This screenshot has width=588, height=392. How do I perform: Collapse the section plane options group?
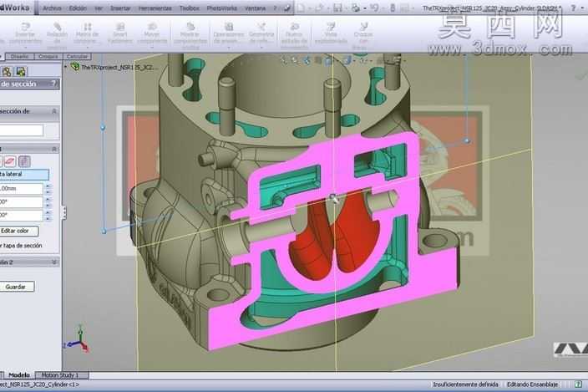point(54,149)
